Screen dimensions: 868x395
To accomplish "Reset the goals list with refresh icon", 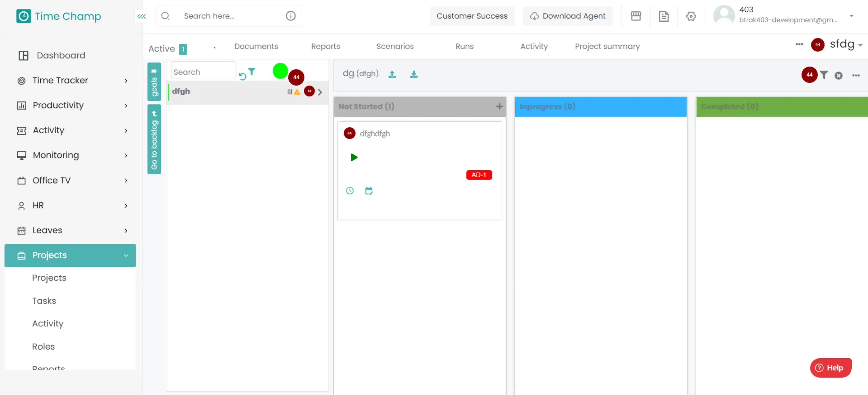I will click(242, 76).
